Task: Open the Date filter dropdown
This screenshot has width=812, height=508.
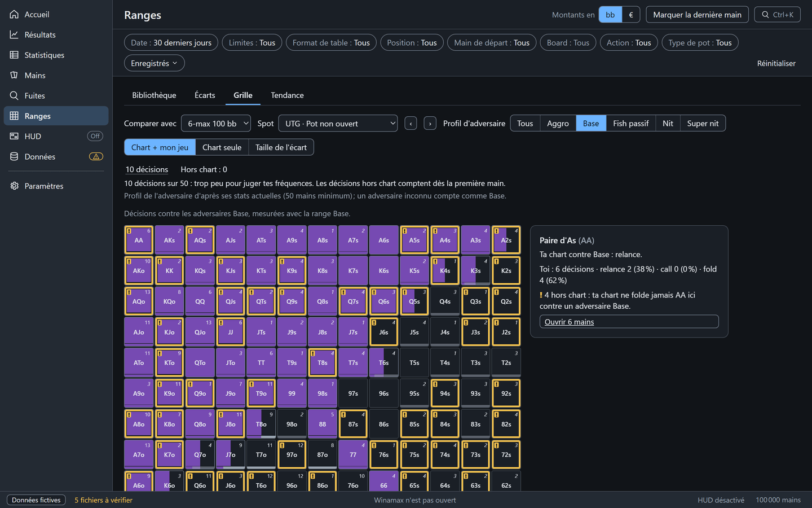Action: 171,42
